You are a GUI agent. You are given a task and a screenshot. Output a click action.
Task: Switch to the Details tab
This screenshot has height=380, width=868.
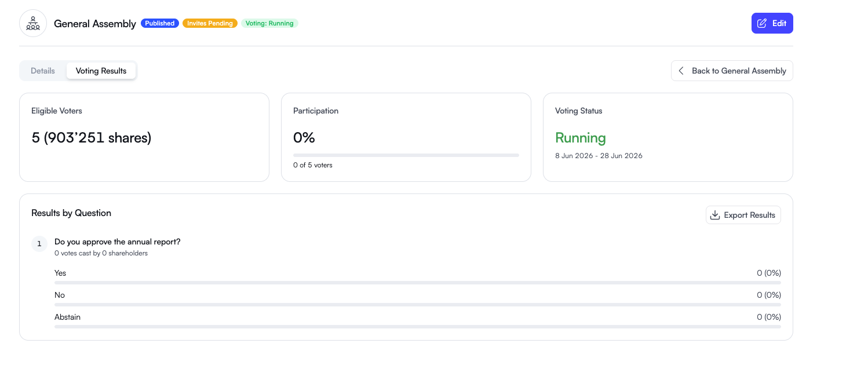(x=43, y=71)
